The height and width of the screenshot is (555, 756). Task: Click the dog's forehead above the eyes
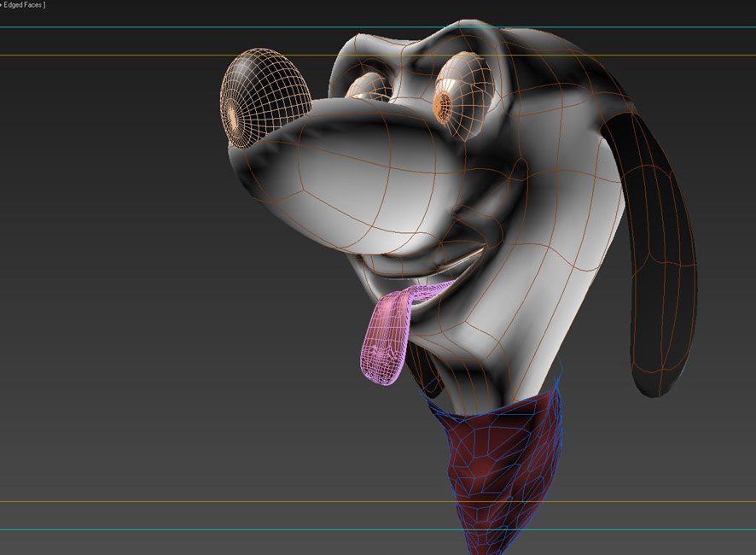(x=410, y=51)
